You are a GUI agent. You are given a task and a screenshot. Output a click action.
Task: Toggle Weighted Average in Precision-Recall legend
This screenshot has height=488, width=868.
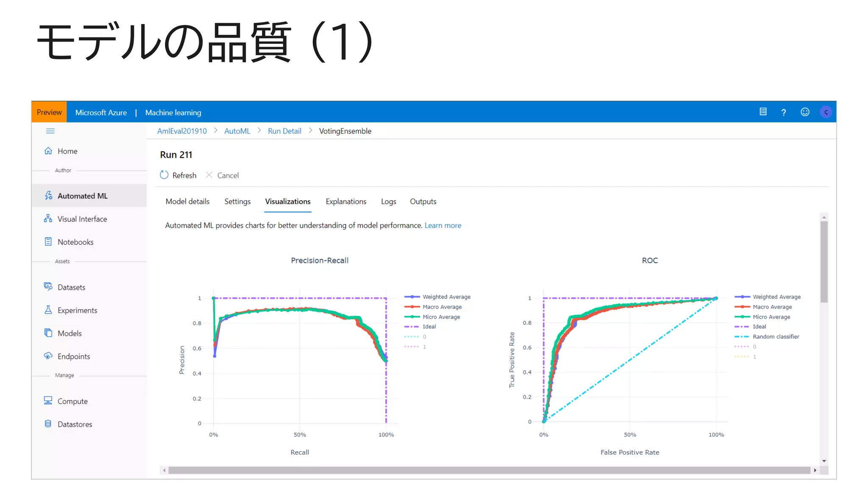[446, 297]
